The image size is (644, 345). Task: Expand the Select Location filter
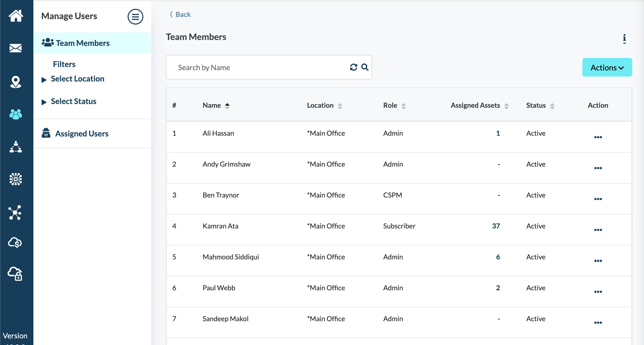(x=77, y=79)
